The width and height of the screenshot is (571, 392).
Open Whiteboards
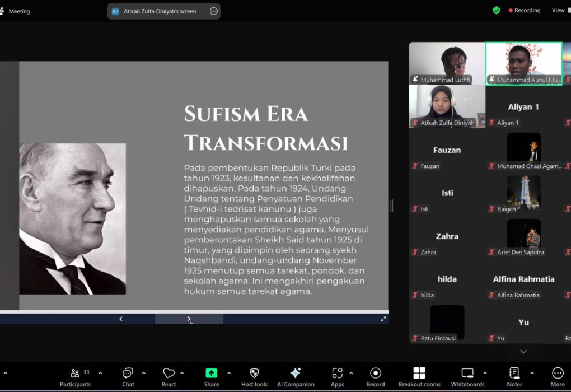(467, 377)
